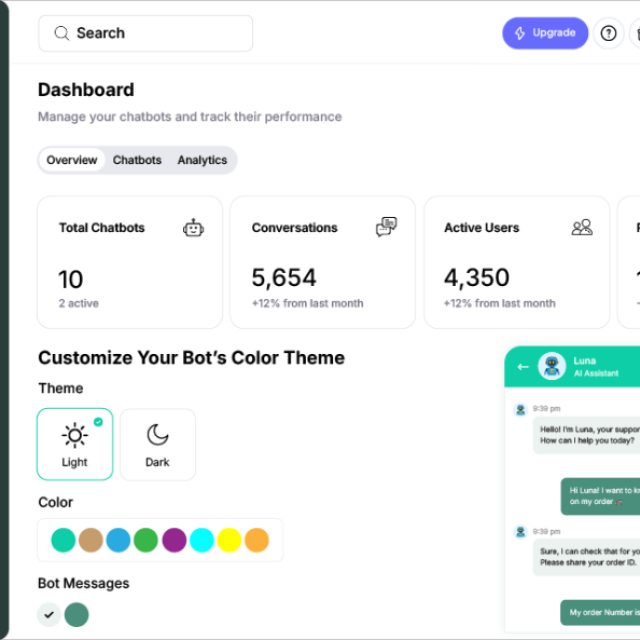Select the Light theme option
Screen dimensions: 640x640
[75, 444]
